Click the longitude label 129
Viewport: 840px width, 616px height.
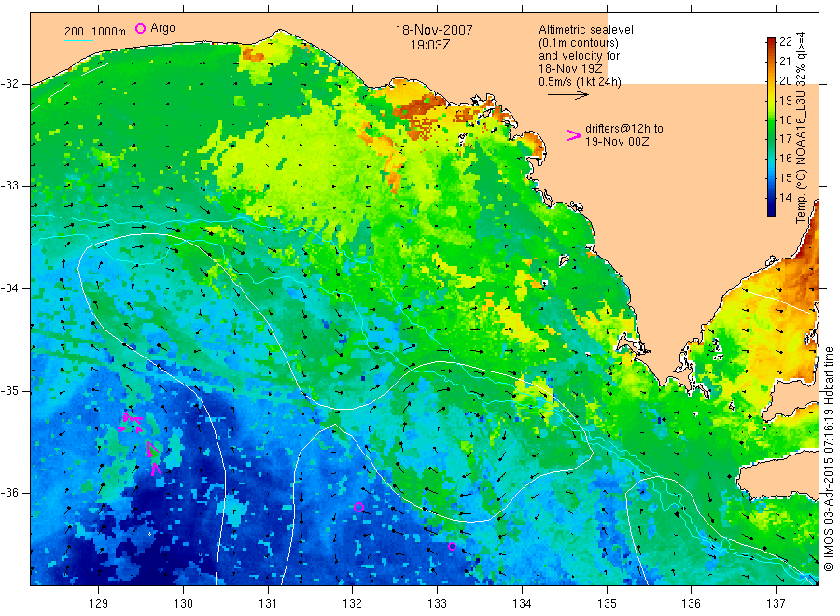coord(99,604)
